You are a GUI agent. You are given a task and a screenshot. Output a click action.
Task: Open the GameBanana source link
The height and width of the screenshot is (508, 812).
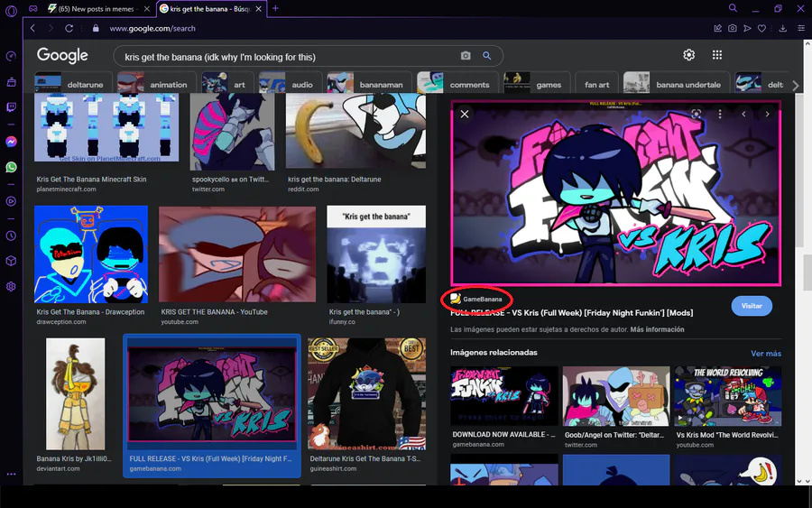coord(476,299)
